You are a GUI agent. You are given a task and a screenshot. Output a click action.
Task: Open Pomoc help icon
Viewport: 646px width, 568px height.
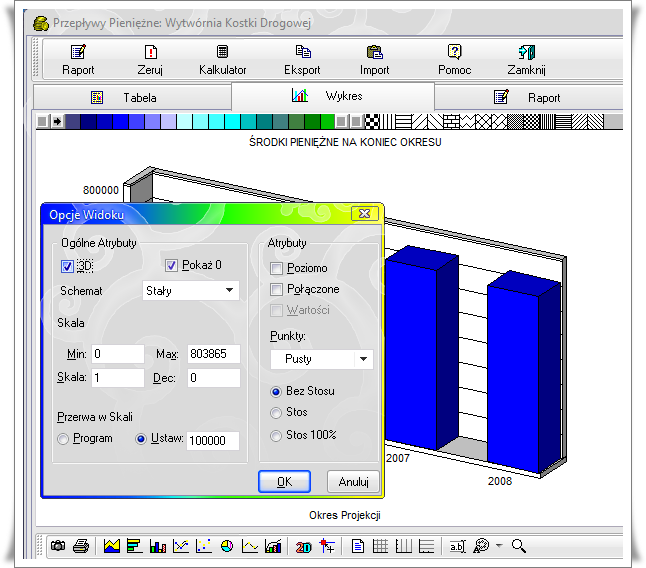click(x=454, y=60)
